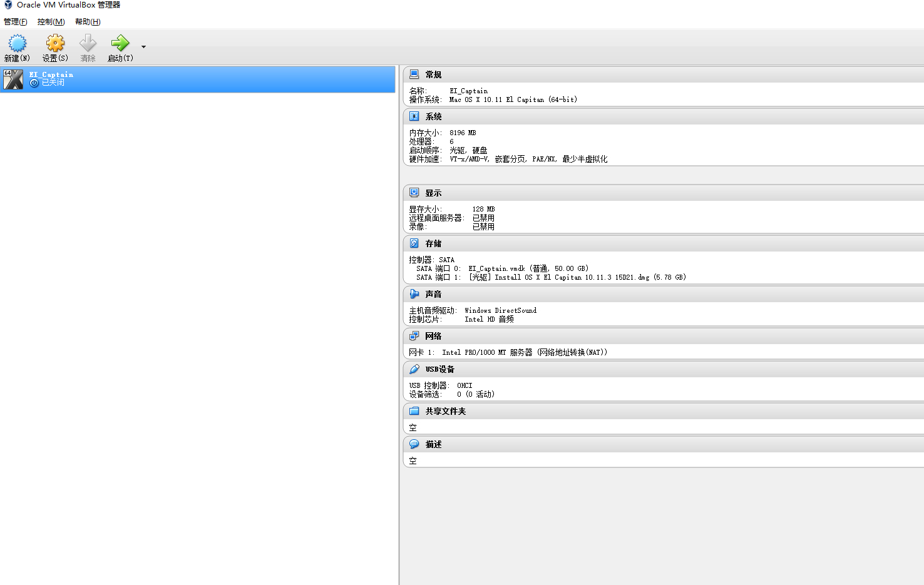
Task: Click the powered-off status icon of EI_Captain
Action: pos(34,83)
